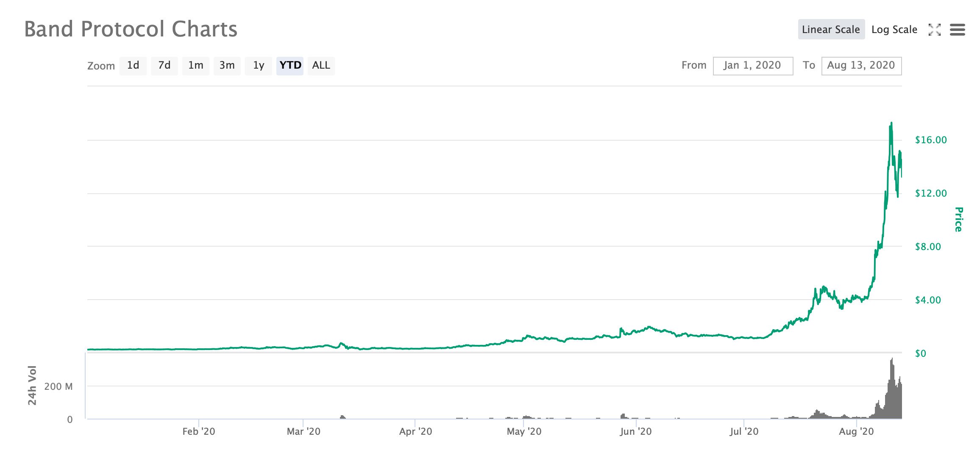Show ALL time range

click(x=321, y=65)
